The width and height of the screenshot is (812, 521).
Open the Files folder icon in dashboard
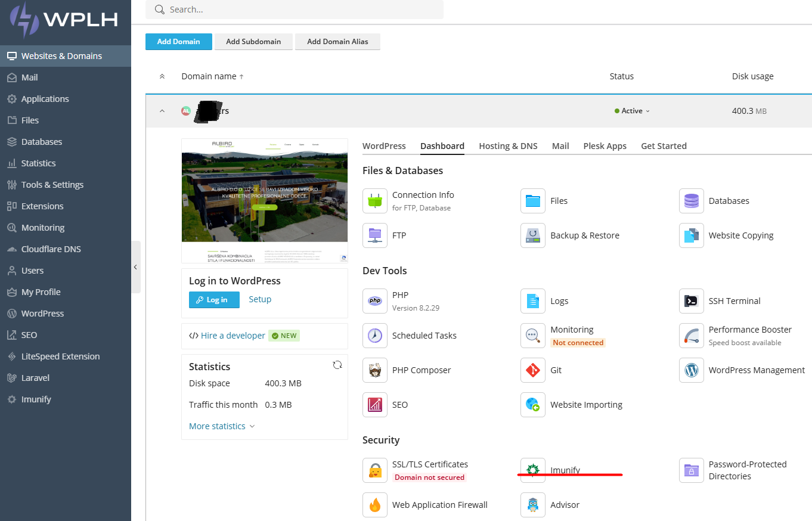[533, 201]
